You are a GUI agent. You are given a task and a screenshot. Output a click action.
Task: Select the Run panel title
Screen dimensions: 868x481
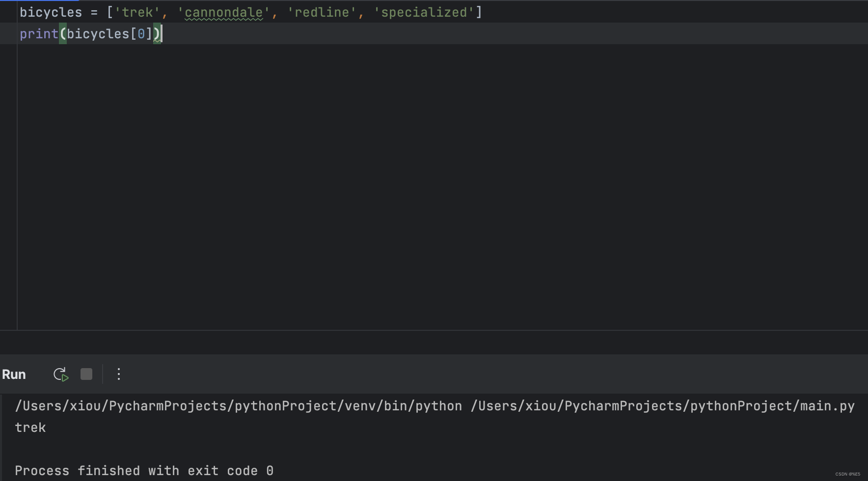[14, 374]
